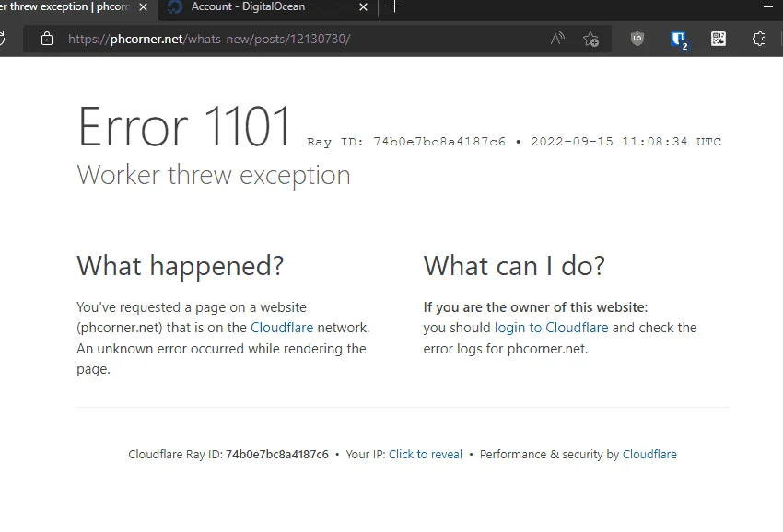
Task: Click the What can I do? heading
Action: tap(514, 265)
